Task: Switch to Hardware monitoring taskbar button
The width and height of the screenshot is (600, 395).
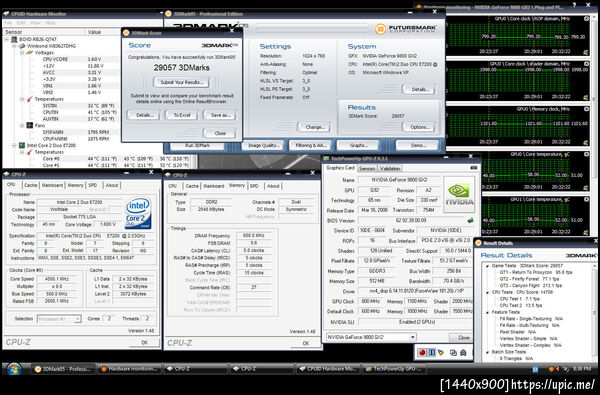Action: point(129,369)
